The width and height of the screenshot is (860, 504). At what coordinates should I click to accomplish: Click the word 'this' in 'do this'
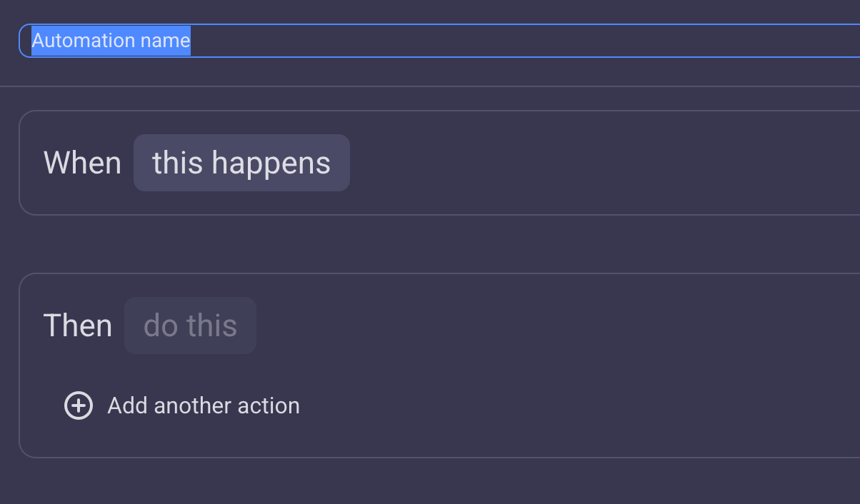point(212,326)
